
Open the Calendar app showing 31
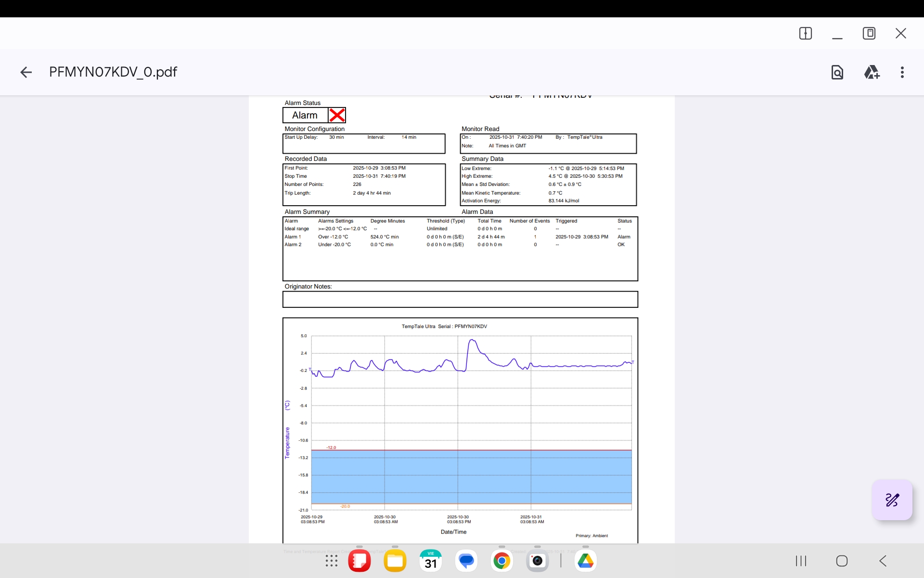pos(431,561)
